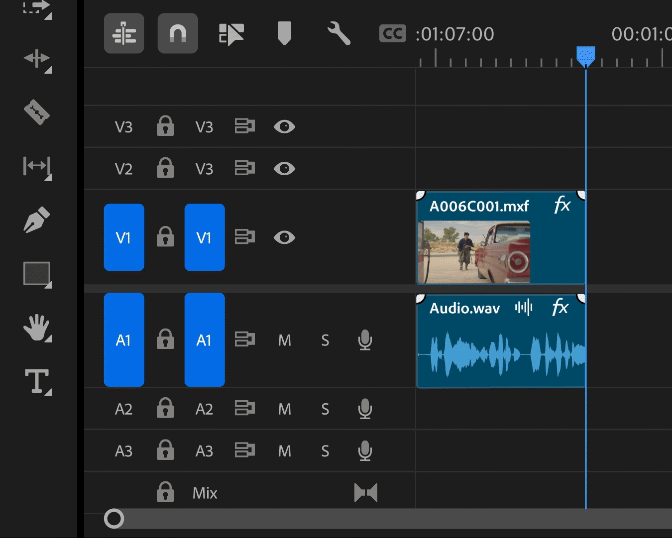Select the Razor tool

[37, 112]
